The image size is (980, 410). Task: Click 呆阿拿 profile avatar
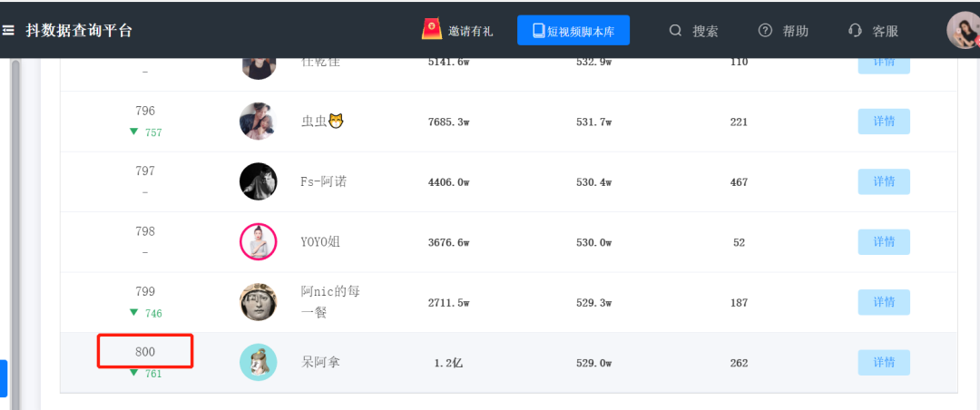point(258,363)
